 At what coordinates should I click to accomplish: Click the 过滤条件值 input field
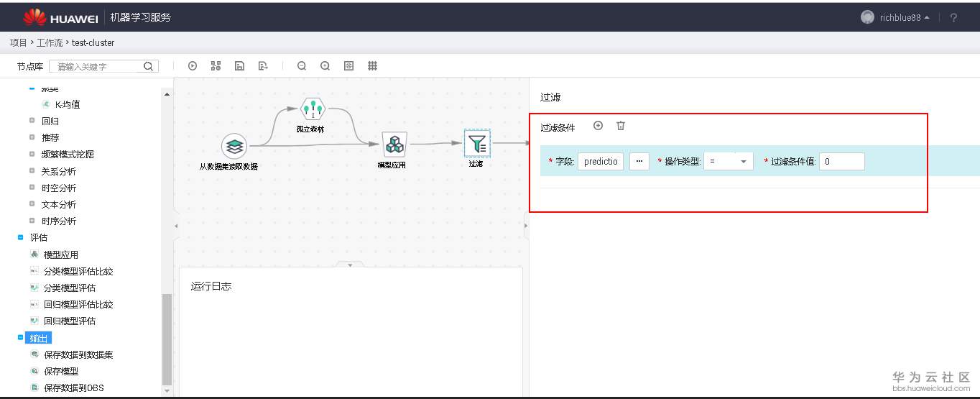pos(842,162)
